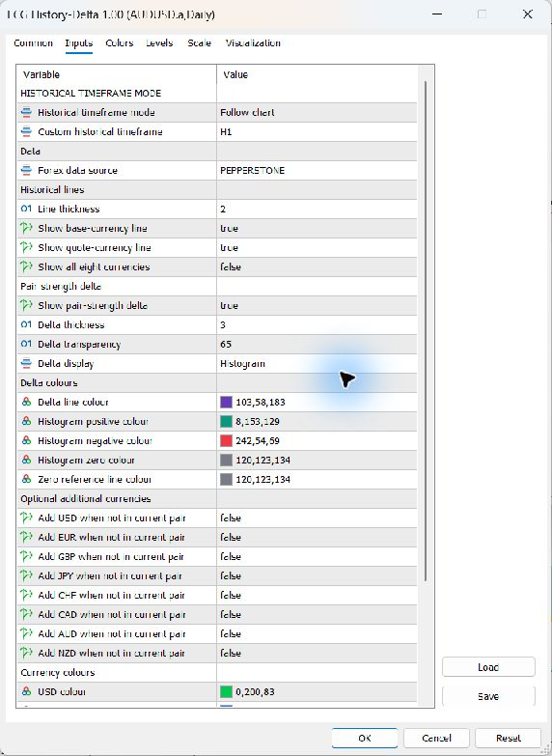Click the green Histogram positive colour swatch

point(226,421)
